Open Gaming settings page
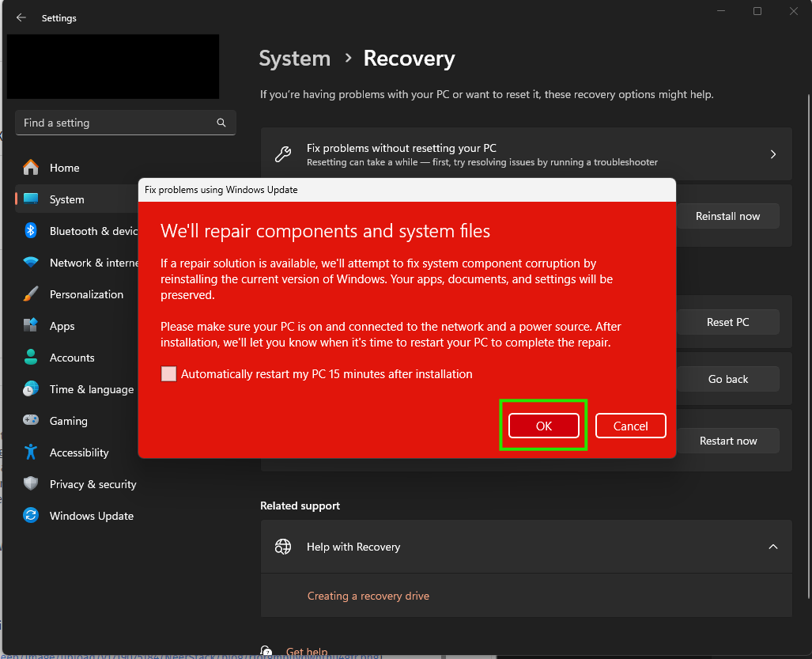 tap(77, 420)
